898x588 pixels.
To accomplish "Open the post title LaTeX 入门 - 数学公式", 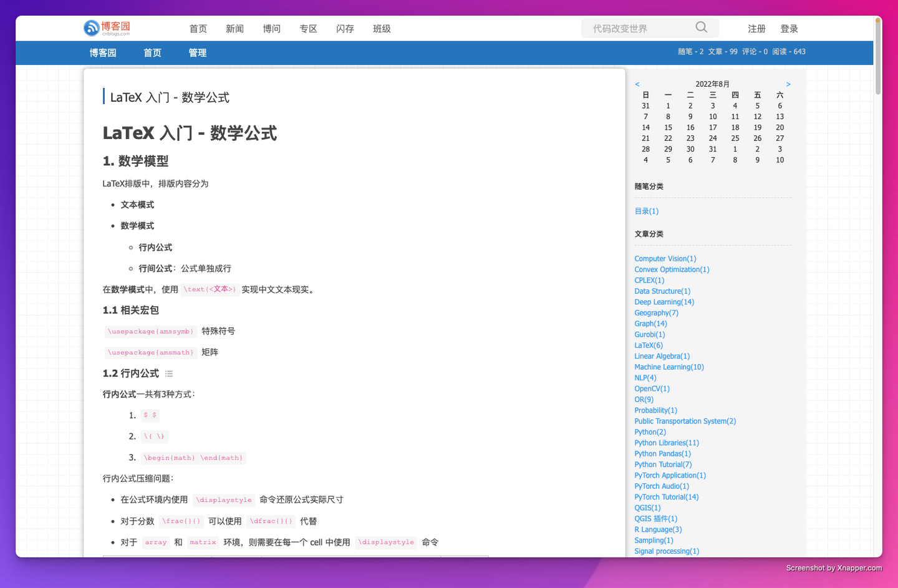I will [170, 97].
